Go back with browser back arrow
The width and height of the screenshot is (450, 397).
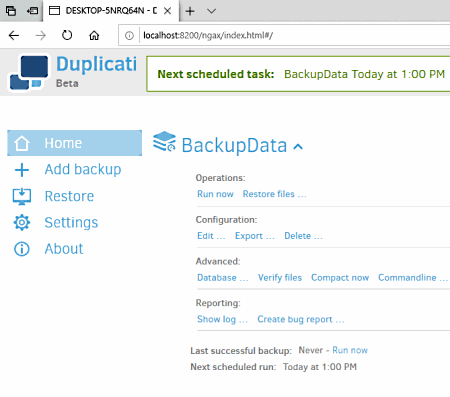pyautogui.click(x=14, y=35)
